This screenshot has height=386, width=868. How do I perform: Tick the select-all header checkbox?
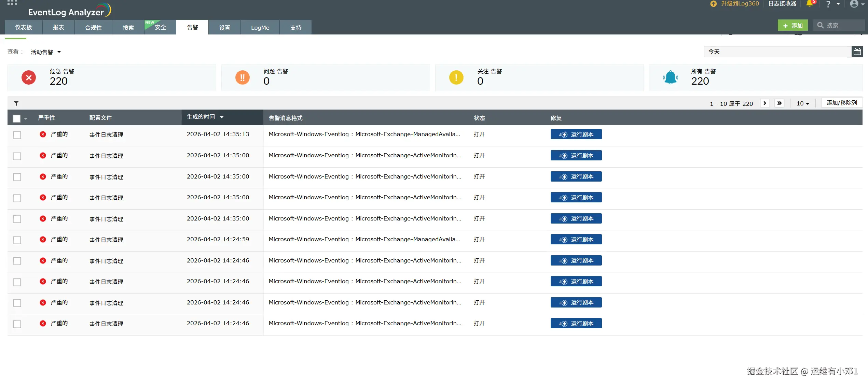(x=16, y=118)
